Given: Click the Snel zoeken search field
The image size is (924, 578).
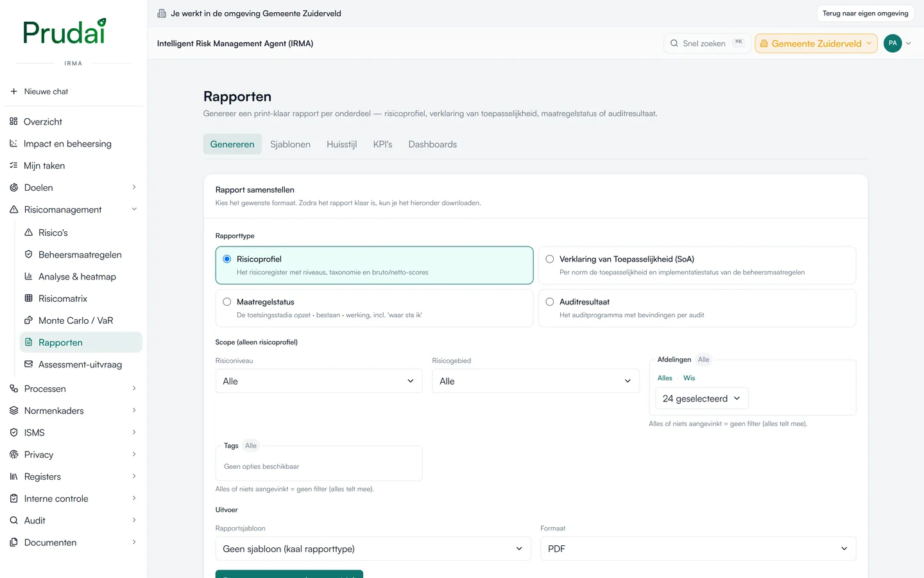Looking at the screenshot, I should click(x=707, y=44).
